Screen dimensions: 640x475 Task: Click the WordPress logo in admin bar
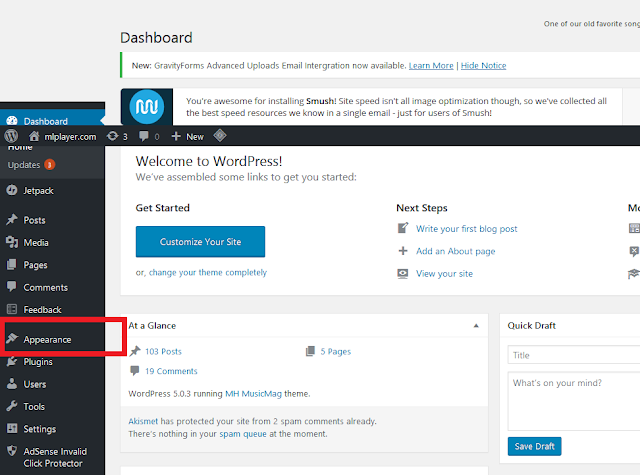click(11, 136)
